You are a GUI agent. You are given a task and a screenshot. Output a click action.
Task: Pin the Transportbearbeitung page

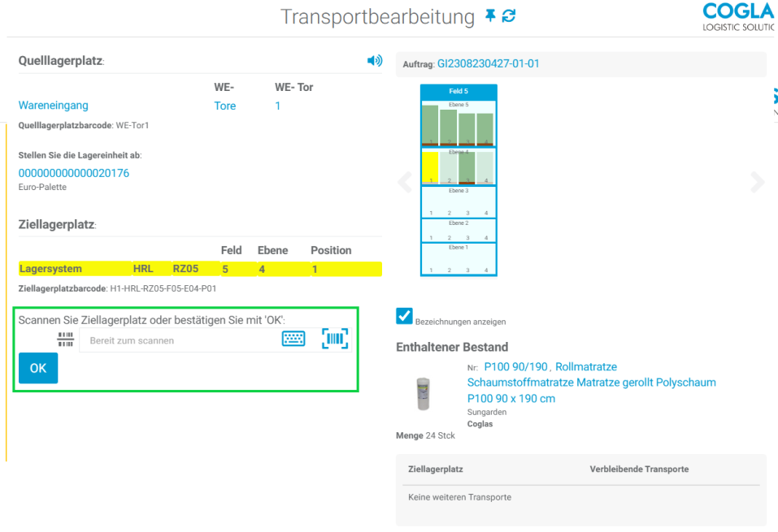click(x=489, y=16)
